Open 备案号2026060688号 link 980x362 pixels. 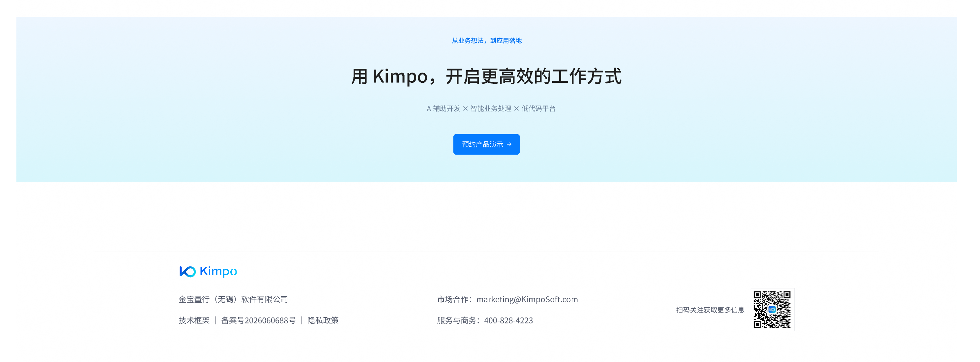258,320
